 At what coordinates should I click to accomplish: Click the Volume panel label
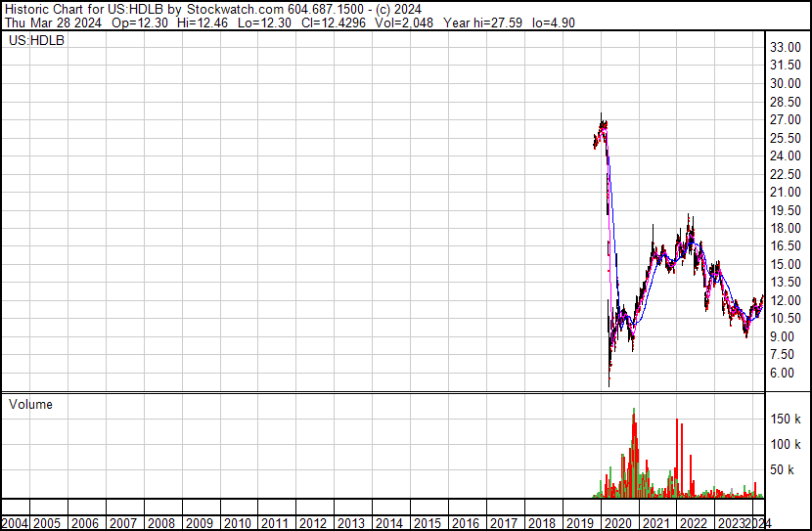click(x=30, y=405)
